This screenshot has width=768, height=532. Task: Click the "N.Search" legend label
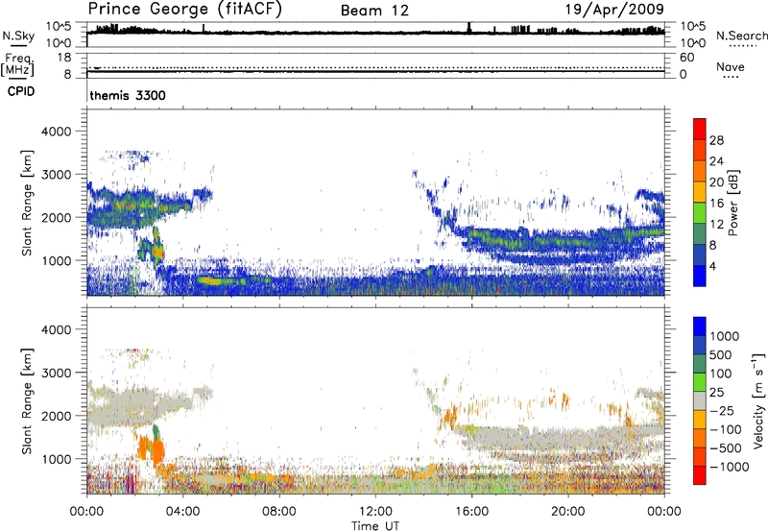pos(742,36)
